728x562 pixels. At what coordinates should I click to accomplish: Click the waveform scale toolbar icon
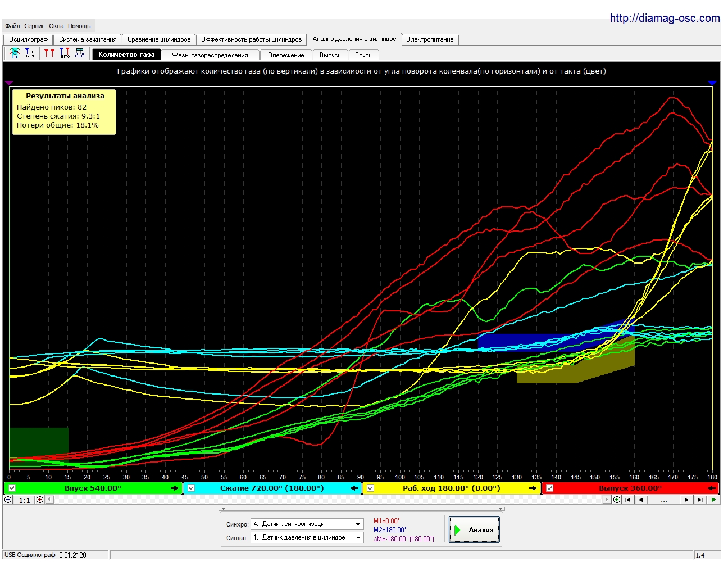(x=15, y=53)
